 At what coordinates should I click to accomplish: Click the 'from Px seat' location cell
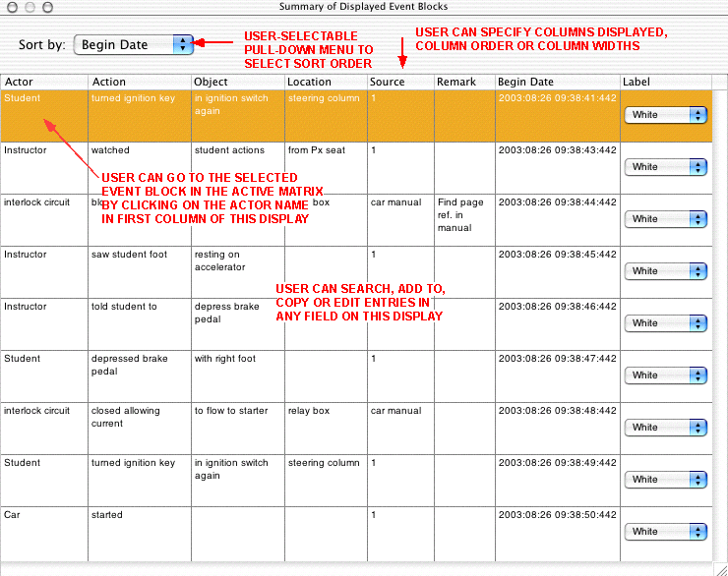(326, 168)
